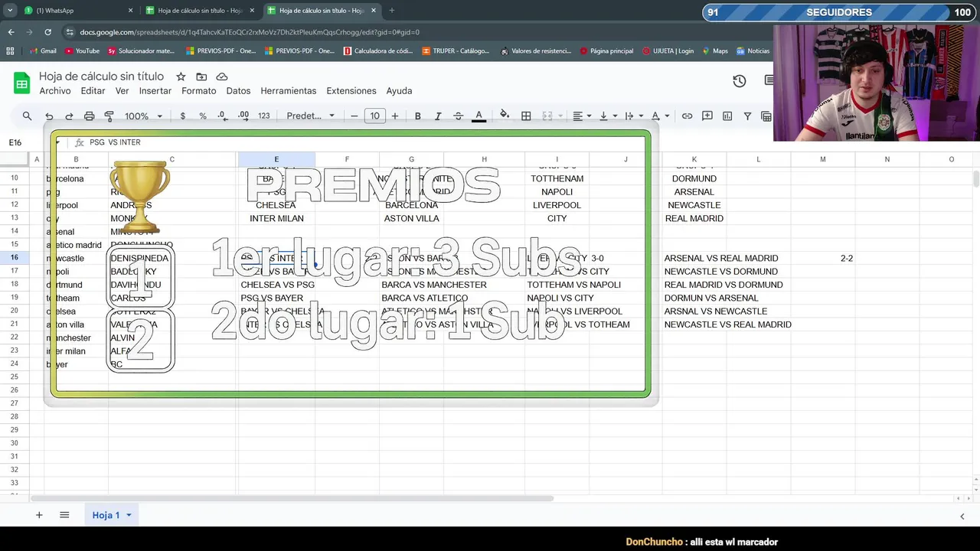Viewport: 980px width, 551px height.
Task: Open the text color picker
Action: pyautogui.click(x=479, y=116)
